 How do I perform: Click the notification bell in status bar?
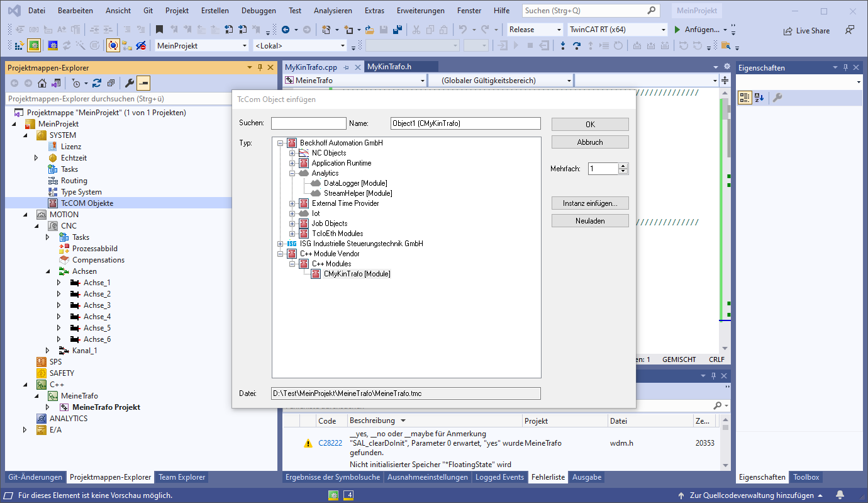coord(840,495)
